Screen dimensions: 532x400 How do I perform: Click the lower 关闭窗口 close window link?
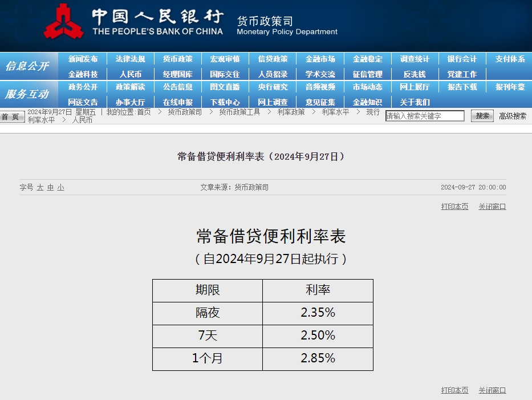(x=492, y=390)
